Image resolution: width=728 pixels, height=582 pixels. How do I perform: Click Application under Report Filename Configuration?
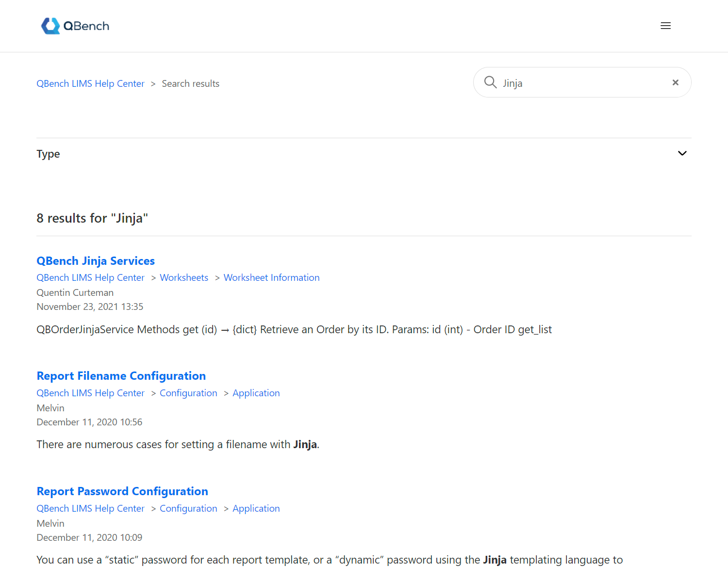pos(256,393)
